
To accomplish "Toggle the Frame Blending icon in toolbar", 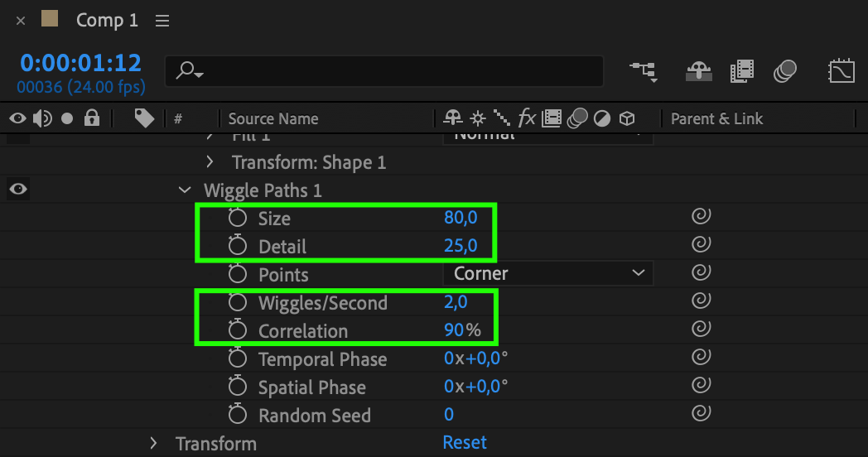I will click(x=742, y=72).
